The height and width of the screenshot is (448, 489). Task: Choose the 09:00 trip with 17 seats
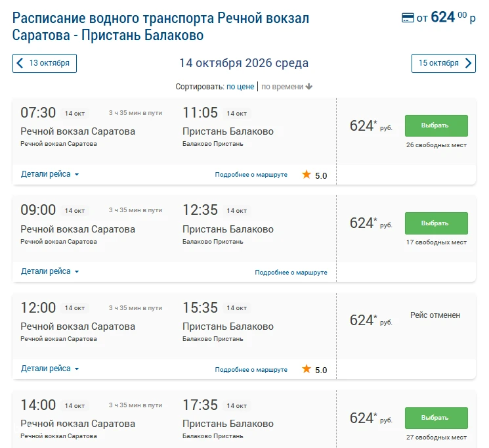[436, 223]
